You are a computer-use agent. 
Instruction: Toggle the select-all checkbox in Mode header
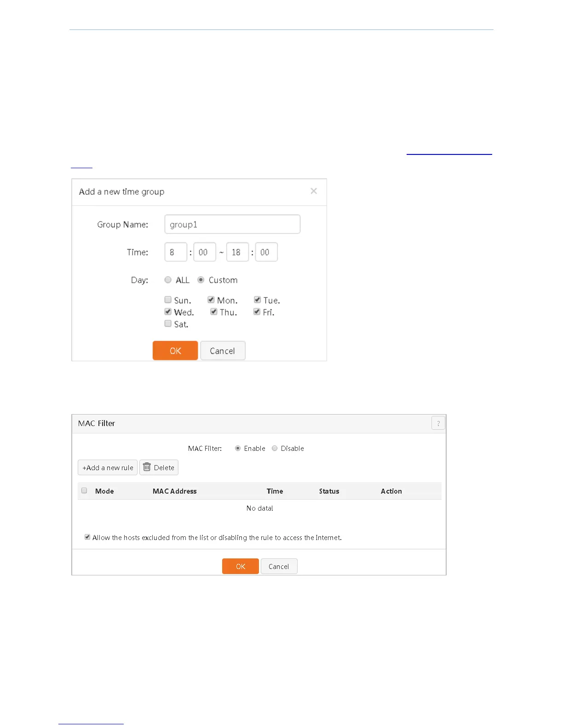click(x=84, y=490)
